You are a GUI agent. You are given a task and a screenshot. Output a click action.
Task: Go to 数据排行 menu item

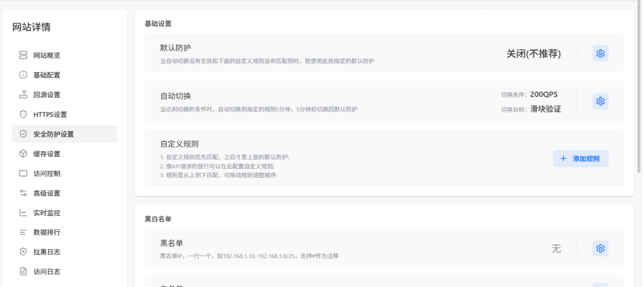click(65, 232)
